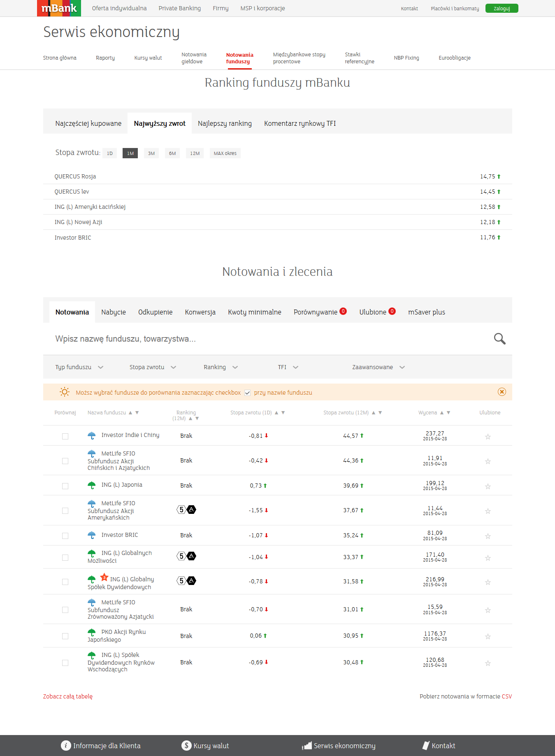Select MAX okres return period
The width and height of the screenshot is (555, 756).
[x=225, y=153]
